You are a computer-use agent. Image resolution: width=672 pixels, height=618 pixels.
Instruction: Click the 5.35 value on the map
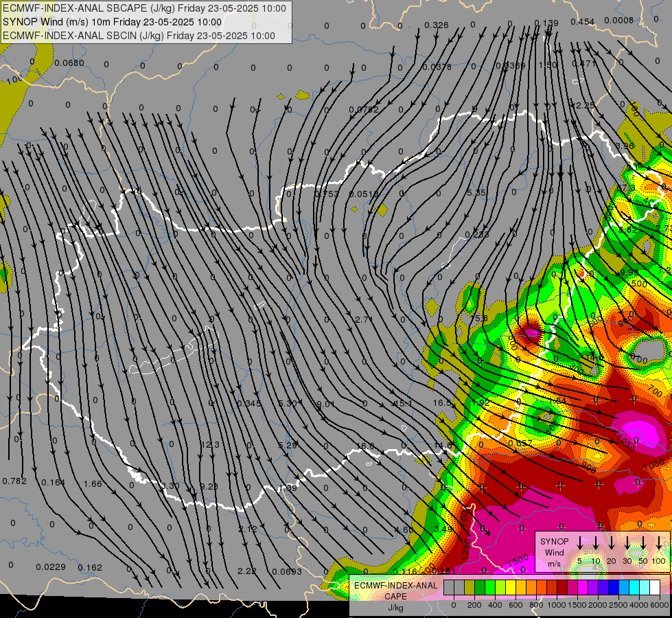point(476,192)
